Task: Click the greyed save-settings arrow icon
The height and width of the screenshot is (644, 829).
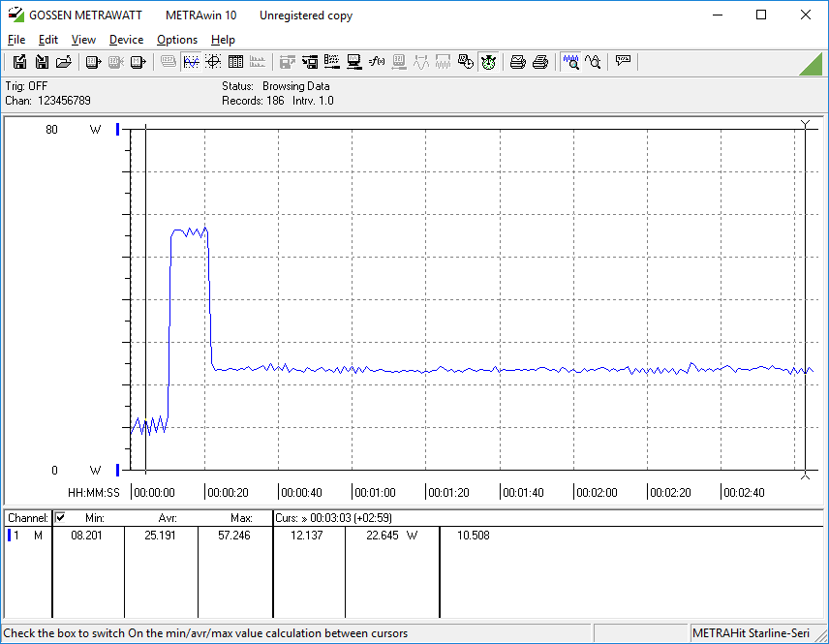Action: click(287, 62)
